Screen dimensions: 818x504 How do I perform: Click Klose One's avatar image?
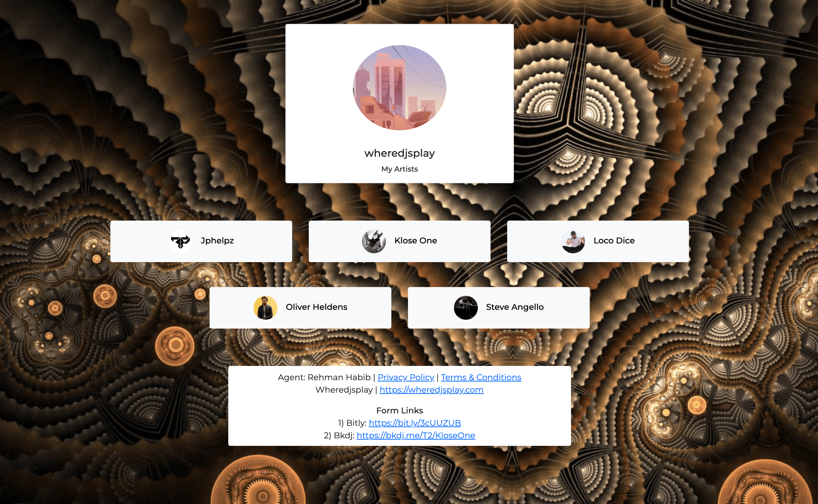pos(374,241)
